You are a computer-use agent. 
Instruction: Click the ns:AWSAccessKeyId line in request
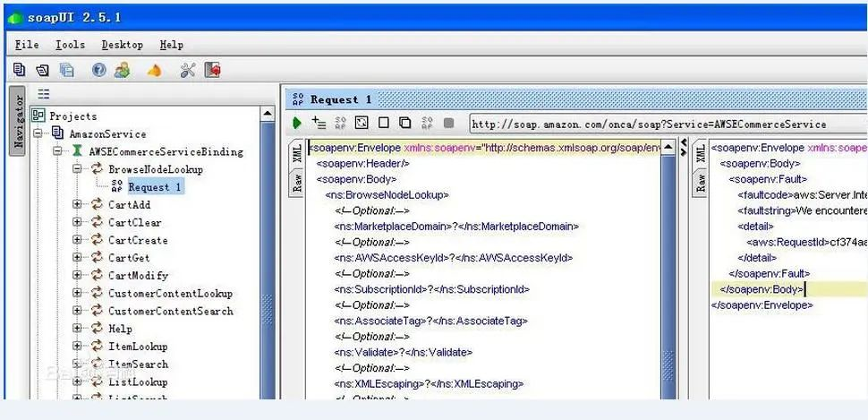pyautogui.click(x=453, y=258)
